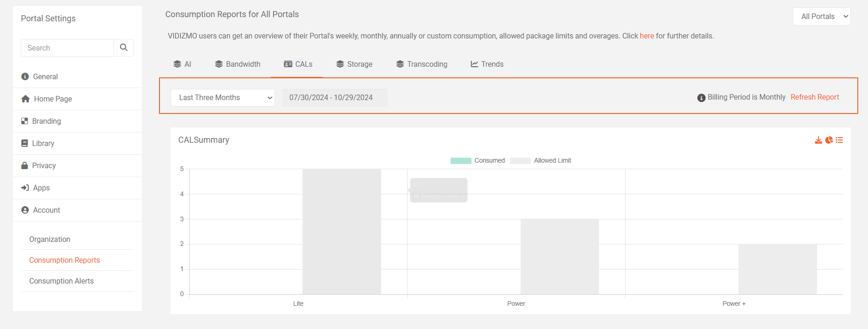Click the Refresh Report link
868x329 pixels.
815,97
